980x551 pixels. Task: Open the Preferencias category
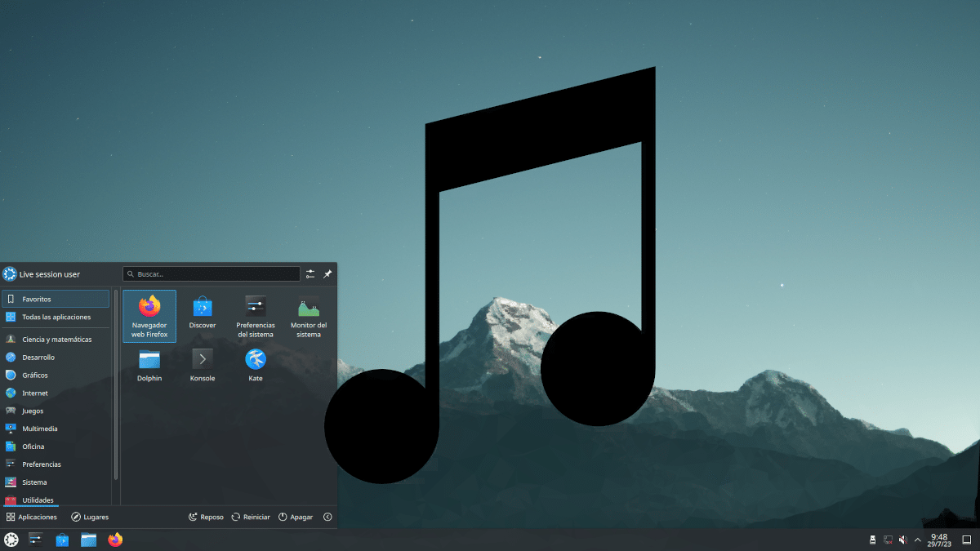(56, 464)
